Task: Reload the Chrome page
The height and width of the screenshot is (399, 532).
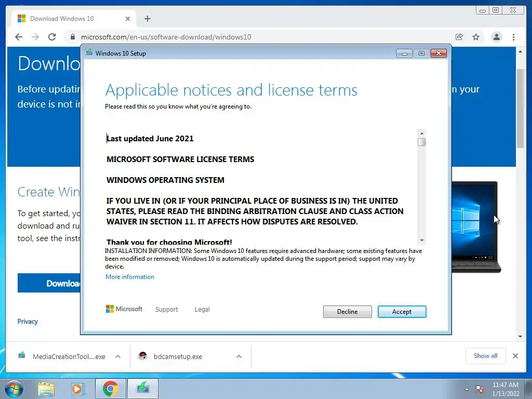Action: [x=52, y=37]
